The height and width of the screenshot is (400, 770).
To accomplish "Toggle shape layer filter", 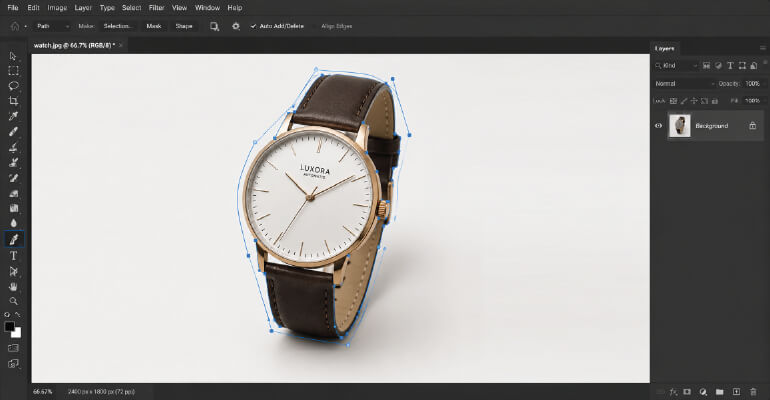I will [742, 66].
